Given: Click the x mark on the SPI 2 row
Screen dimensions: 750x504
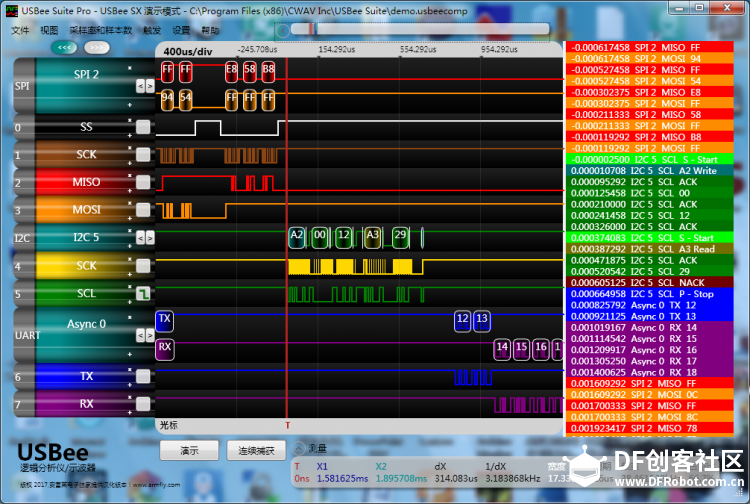Looking at the screenshot, I should [130, 68].
